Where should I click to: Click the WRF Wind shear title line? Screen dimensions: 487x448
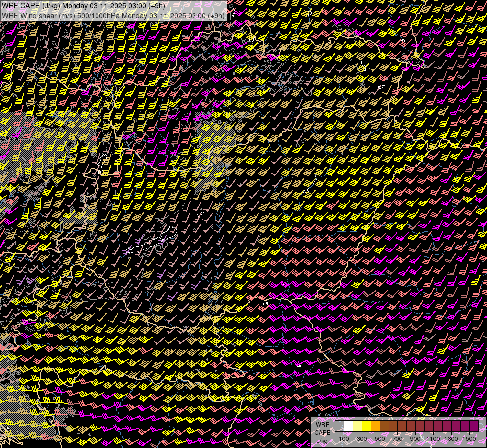tap(113, 15)
